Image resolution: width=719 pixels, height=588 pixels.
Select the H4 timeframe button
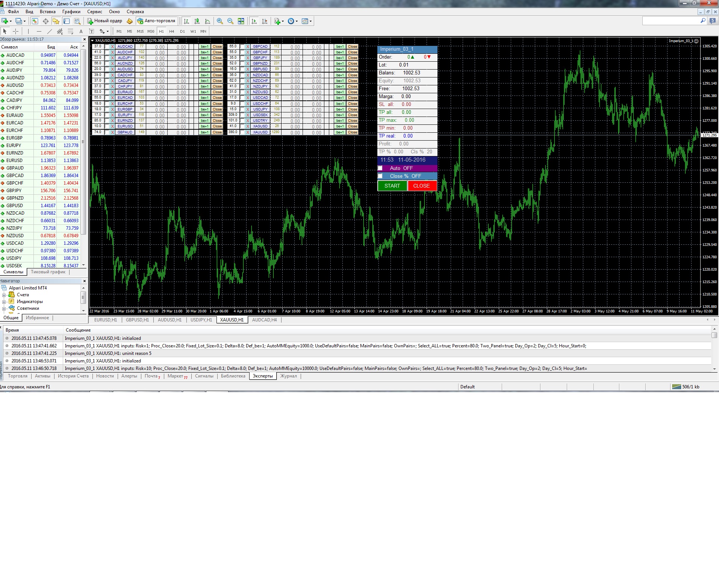[x=172, y=31]
